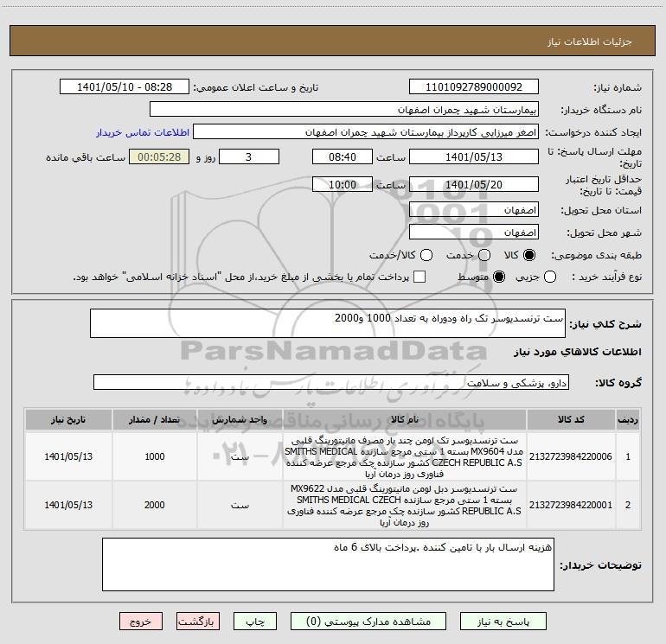
Task: Click the شرح کلی نیاز text area
Action: 328,323
